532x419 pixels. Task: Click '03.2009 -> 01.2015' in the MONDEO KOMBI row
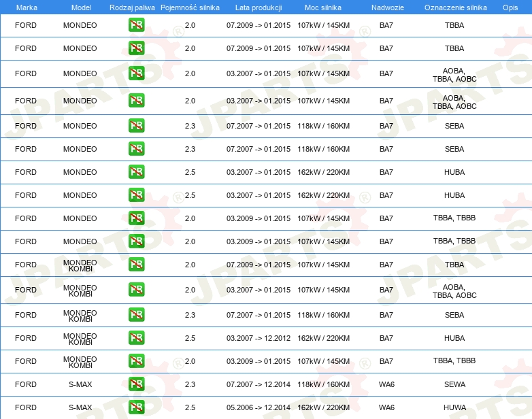[259, 361]
